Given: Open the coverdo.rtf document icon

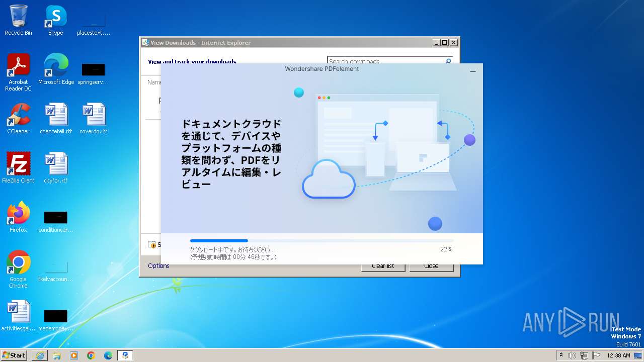Looking at the screenshot, I should click(x=94, y=119).
